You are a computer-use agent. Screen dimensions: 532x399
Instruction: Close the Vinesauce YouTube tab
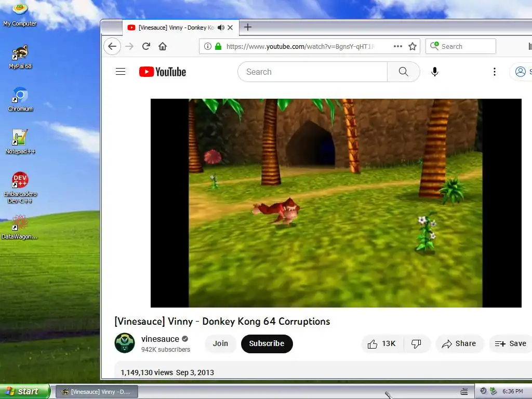pos(230,28)
